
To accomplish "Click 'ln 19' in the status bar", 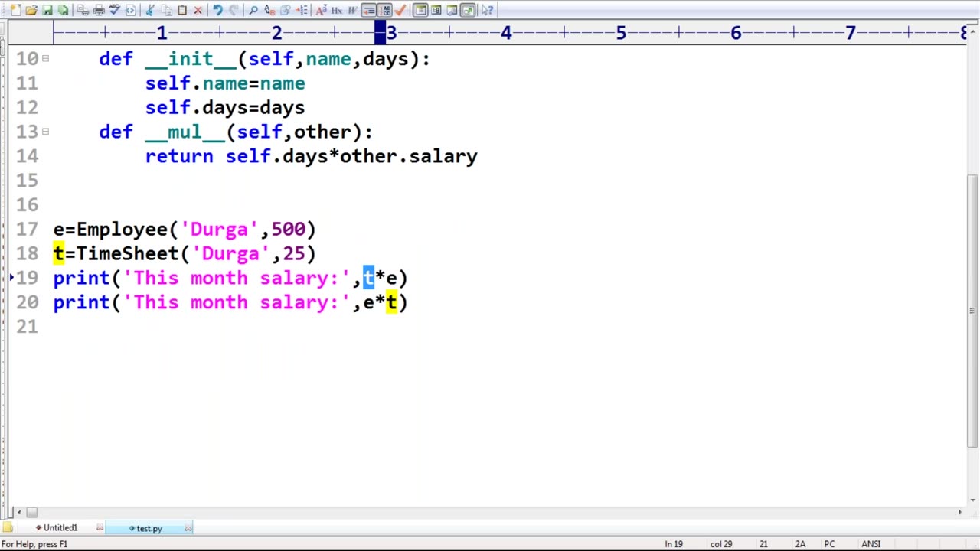I will tap(674, 544).
